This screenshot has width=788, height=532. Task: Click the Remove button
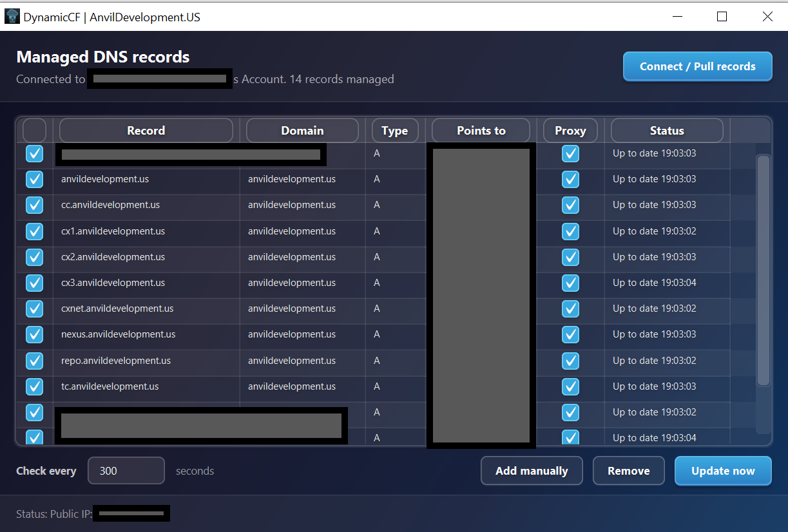click(x=628, y=471)
